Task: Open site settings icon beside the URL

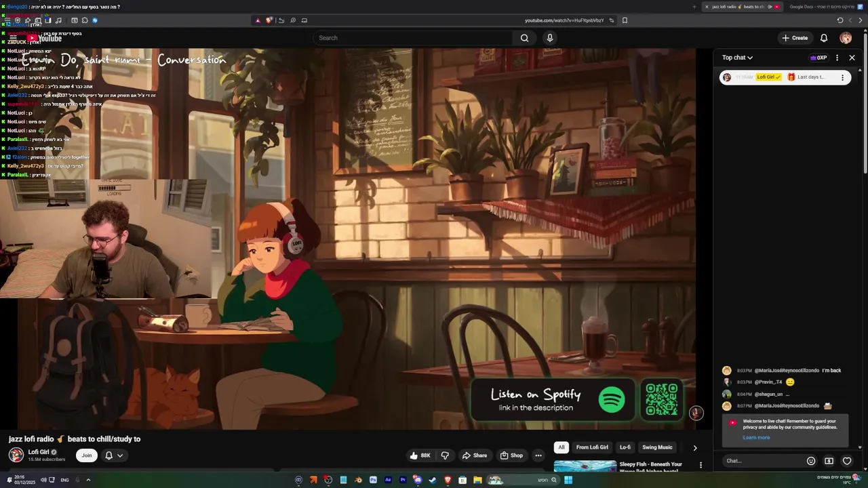Action: (611, 20)
